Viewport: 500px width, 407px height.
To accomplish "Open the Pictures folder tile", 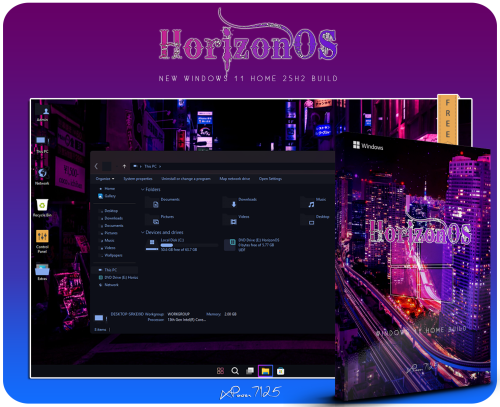I will [x=160, y=219].
